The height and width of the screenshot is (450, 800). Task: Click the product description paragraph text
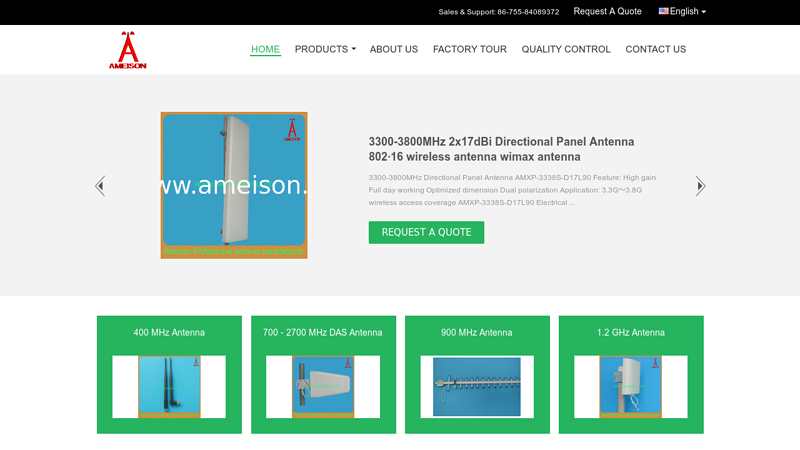point(512,190)
